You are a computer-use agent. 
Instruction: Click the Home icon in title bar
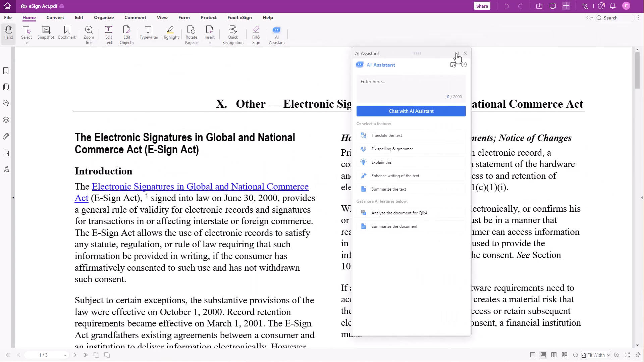tap(7, 6)
